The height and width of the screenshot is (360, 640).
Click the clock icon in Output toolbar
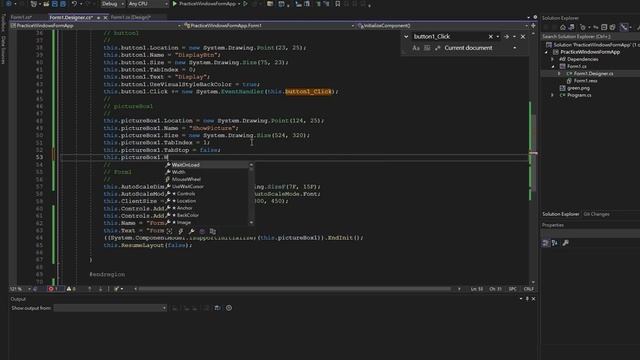click(229, 308)
